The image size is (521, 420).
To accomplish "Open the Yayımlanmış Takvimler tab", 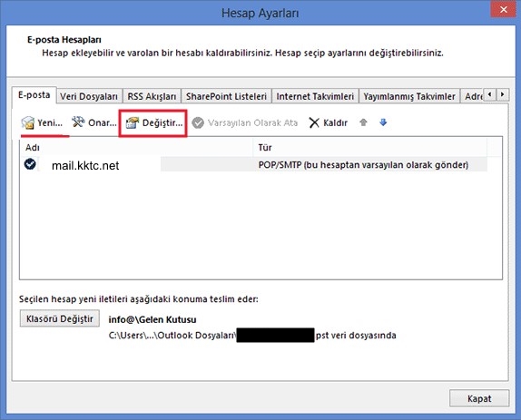I will coord(409,96).
